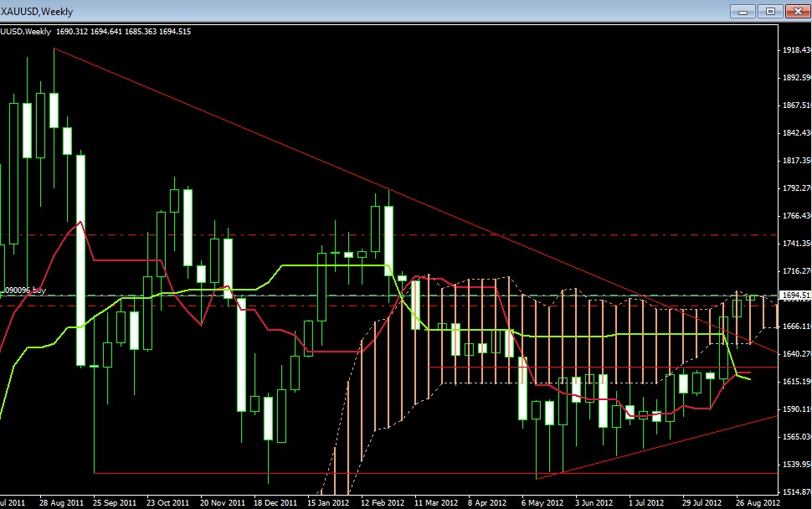The image size is (812, 509).
Task: Click the 15 Jan 2012 date label
Action: (328, 503)
